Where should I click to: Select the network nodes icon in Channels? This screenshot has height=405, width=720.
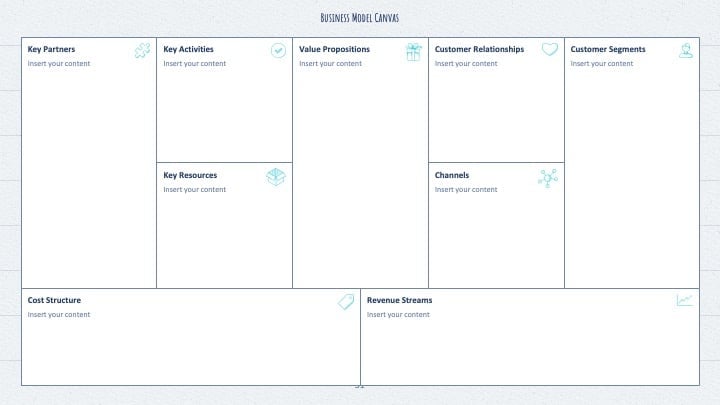pos(548,178)
